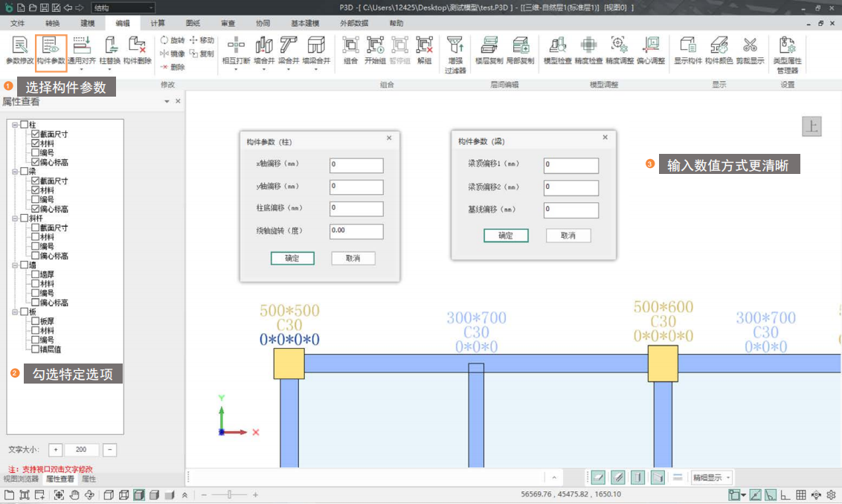
Task: Uncheck 截面尺寸 under 柱
Action: (35, 135)
